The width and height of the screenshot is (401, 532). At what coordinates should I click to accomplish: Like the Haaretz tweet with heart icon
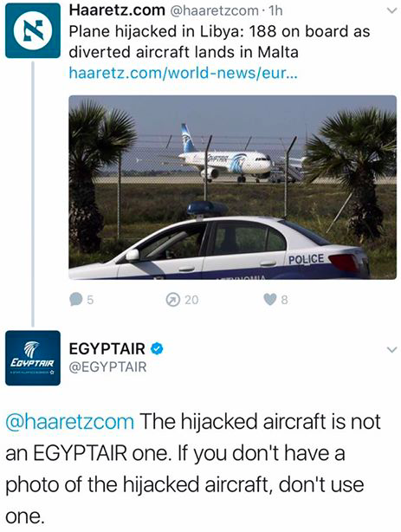tap(270, 299)
